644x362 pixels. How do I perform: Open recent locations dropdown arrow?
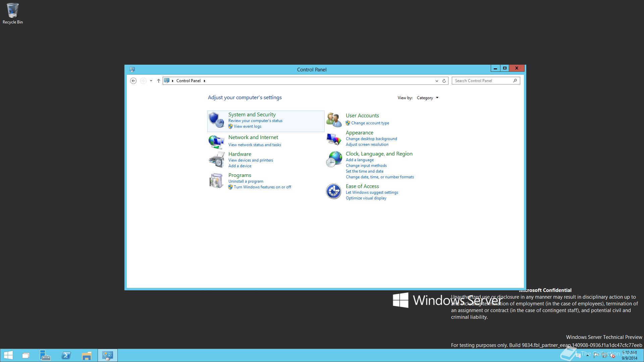click(151, 81)
